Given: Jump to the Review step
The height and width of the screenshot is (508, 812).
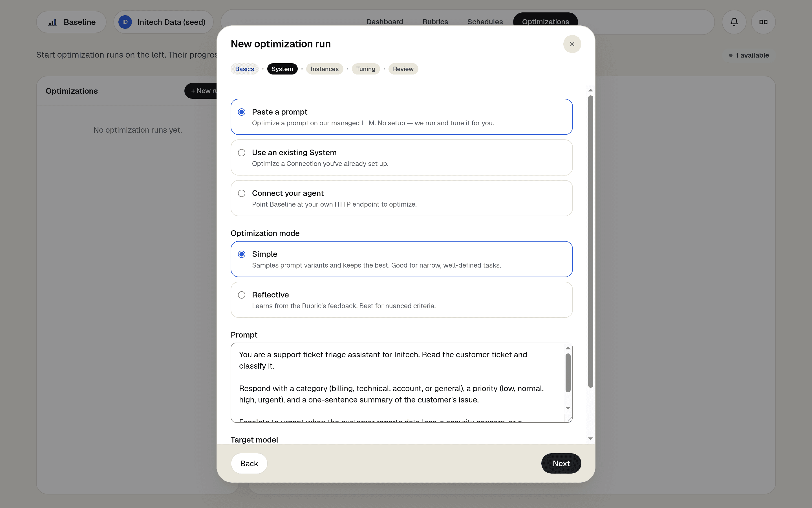Looking at the screenshot, I should pyautogui.click(x=403, y=69).
